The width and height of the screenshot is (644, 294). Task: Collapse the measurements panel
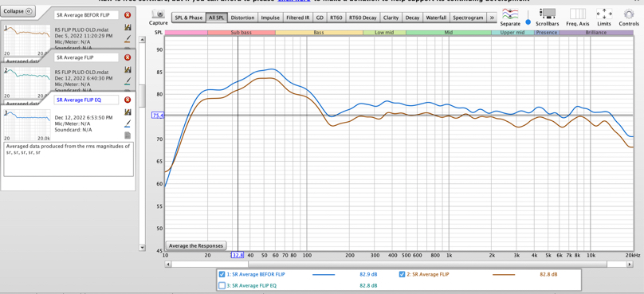pos(18,11)
